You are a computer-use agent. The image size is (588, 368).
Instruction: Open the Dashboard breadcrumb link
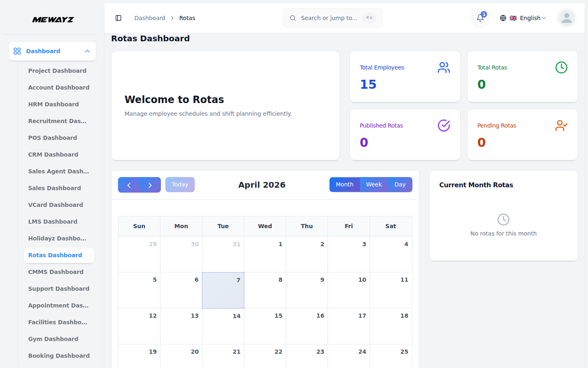pos(149,18)
